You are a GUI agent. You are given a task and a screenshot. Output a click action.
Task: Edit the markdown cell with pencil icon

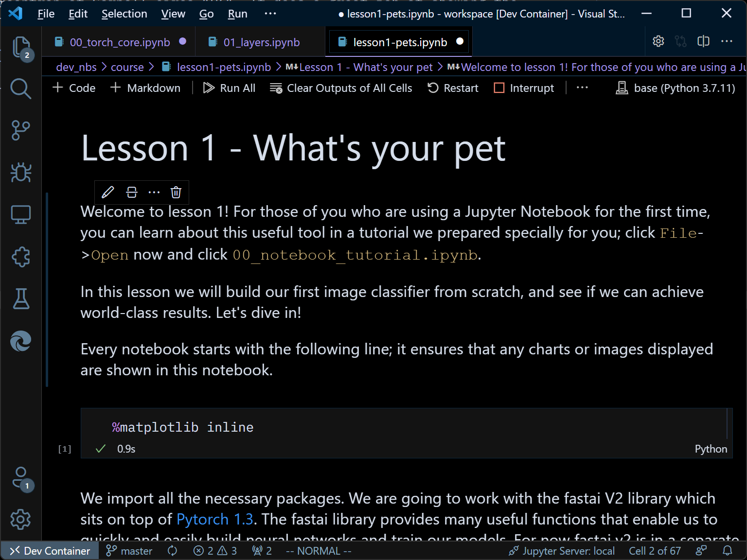108,192
